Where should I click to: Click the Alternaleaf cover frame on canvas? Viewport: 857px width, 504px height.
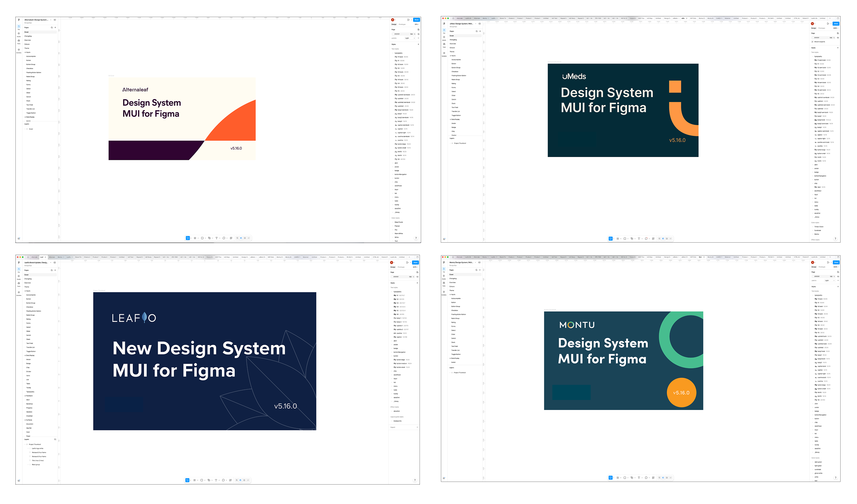coord(182,119)
